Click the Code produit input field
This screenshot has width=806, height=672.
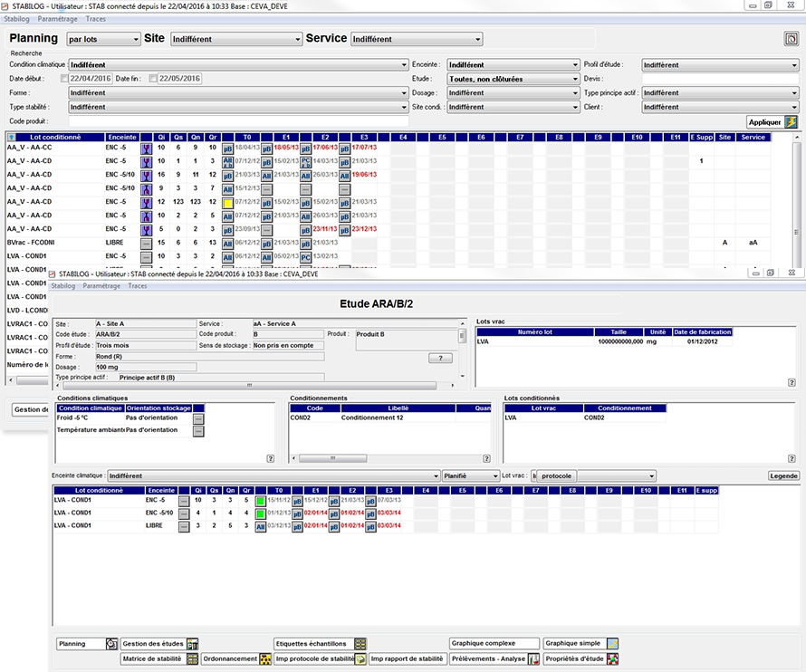click(238, 120)
